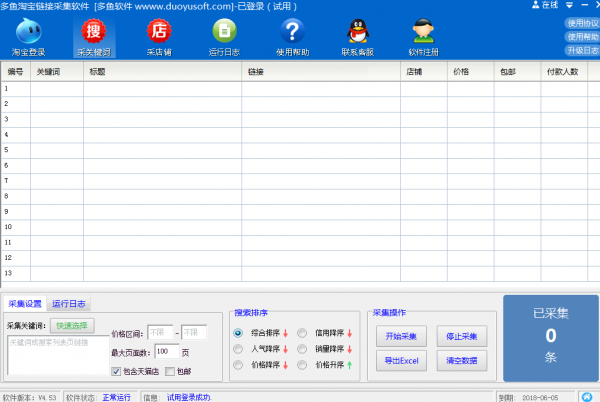Click the 使用帮助 question mark icon
This screenshot has width=600, height=402.
tap(292, 37)
